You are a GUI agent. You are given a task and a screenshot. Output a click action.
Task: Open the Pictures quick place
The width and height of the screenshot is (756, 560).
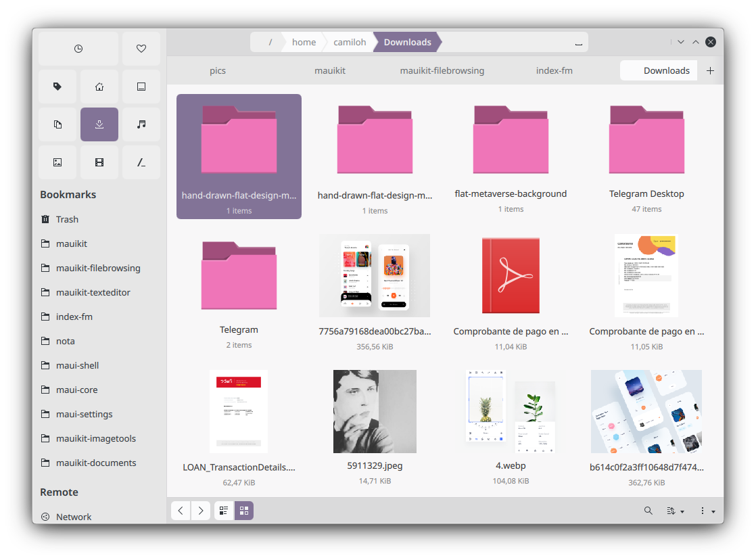coord(57,162)
